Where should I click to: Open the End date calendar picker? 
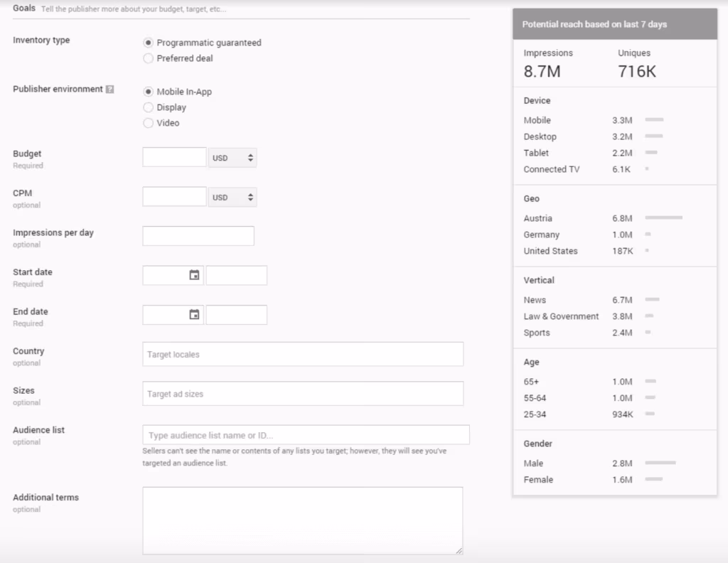pos(194,315)
